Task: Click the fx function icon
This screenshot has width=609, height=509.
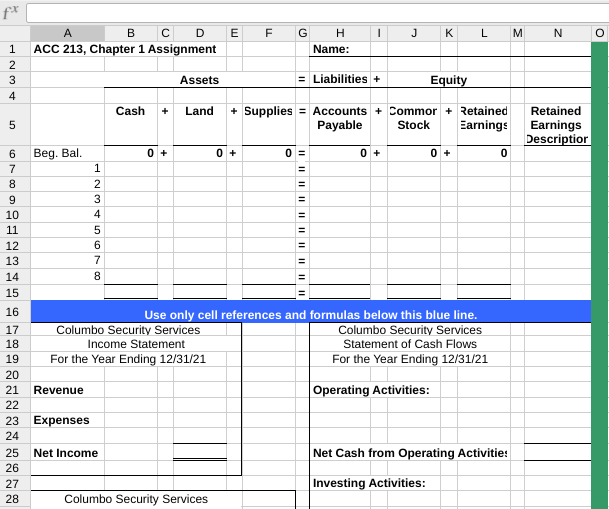Action: coord(10,12)
